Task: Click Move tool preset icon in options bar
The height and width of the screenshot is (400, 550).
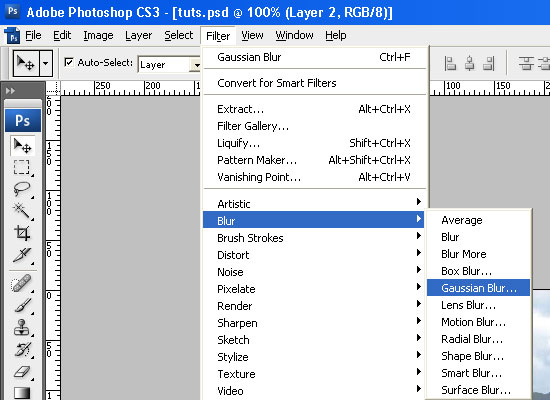Action: click(26, 63)
